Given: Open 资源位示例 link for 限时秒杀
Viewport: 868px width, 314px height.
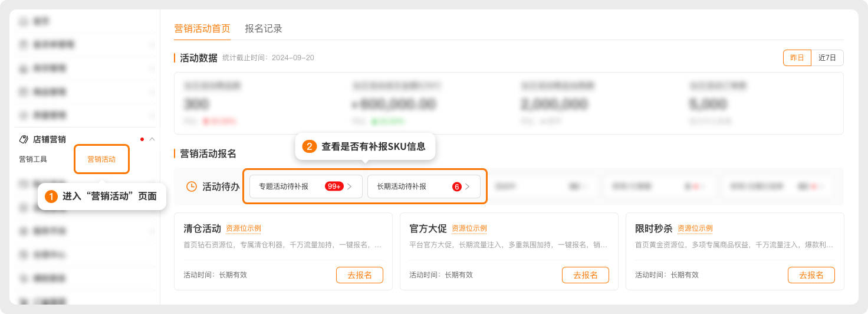Looking at the screenshot, I should [695, 228].
